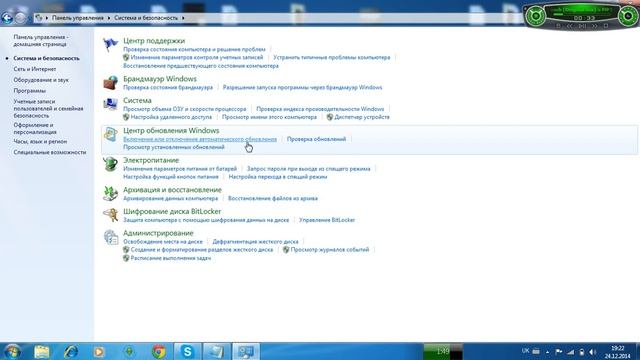Viewport: 640px width, 360px height.
Task: Click the Центр обновления Windows icon
Action: tap(110, 134)
